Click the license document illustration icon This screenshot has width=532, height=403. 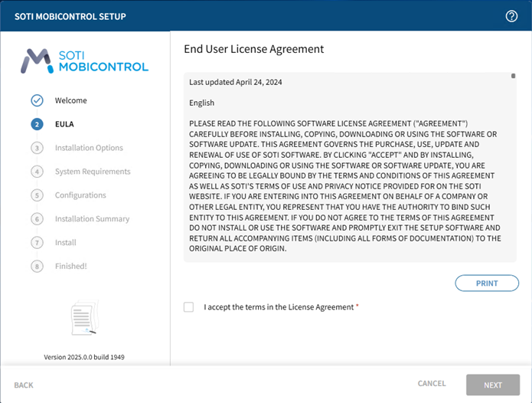[x=84, y=319]
